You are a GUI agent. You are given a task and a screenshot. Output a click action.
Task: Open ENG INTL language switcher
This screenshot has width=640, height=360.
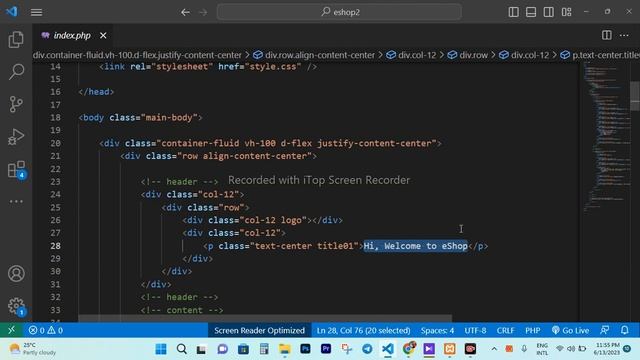point(542,349)
